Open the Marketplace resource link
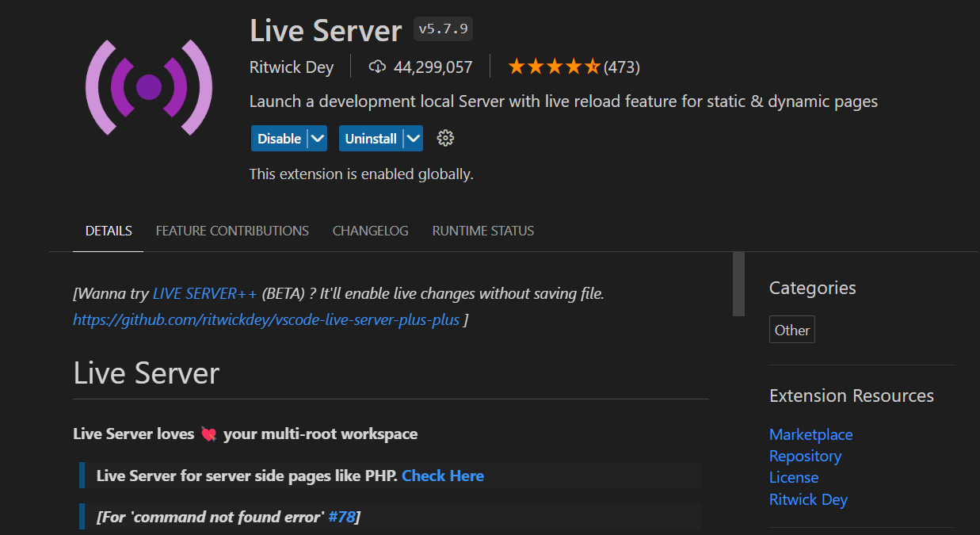This screenshot has height=535, width=980. [x=810, y=434]
